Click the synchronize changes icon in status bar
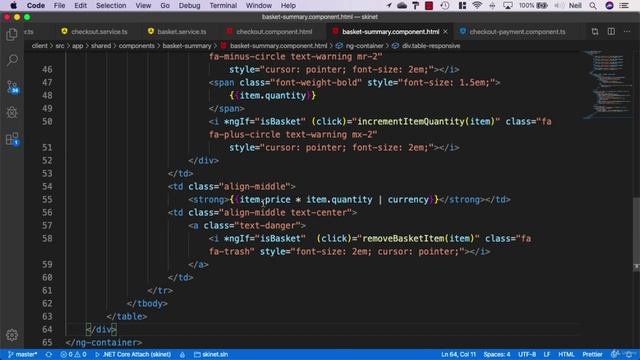Viewport: 640px width, 360px height. pyautogui.click(x=49, y=354)
